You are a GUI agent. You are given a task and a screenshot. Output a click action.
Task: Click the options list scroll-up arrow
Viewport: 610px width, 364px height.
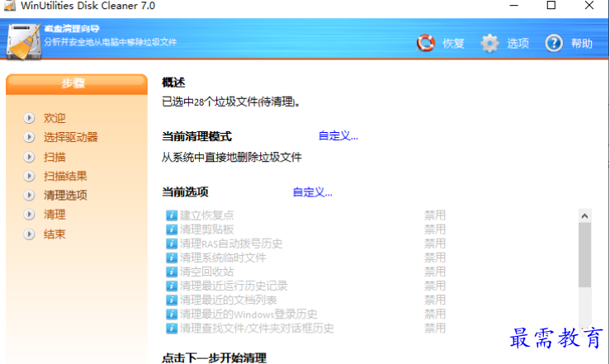tap(584, 215)
